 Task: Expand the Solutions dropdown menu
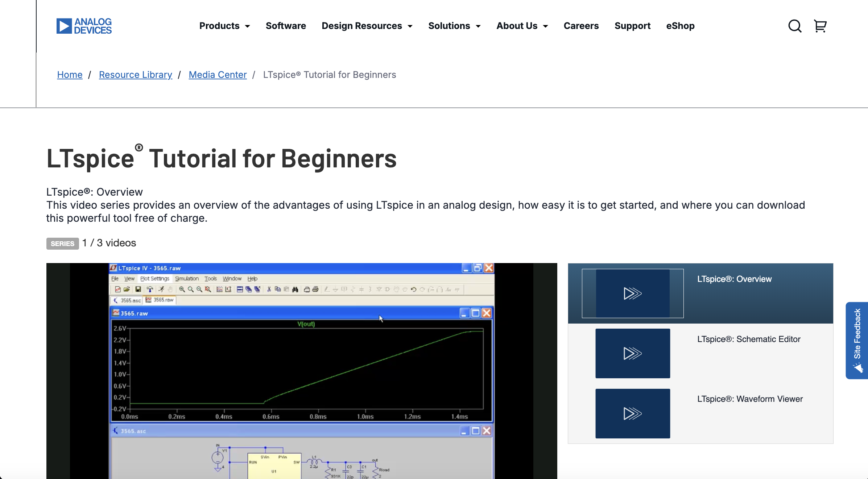click(454, 26)
